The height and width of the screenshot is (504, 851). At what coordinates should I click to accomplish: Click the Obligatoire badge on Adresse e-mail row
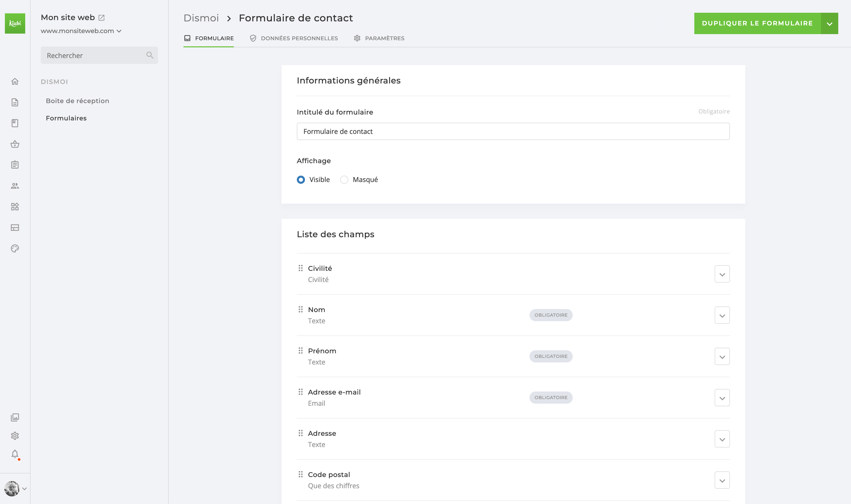click(x=551, y=397)
